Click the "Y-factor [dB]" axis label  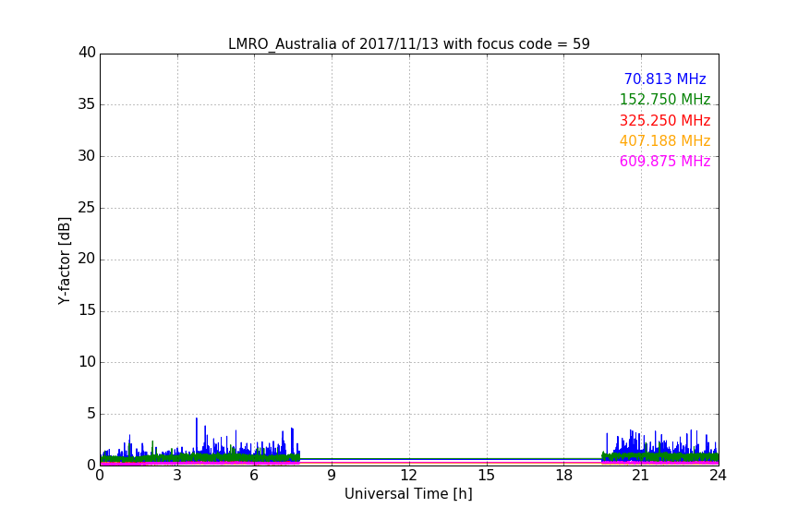(x=64, y=260)
